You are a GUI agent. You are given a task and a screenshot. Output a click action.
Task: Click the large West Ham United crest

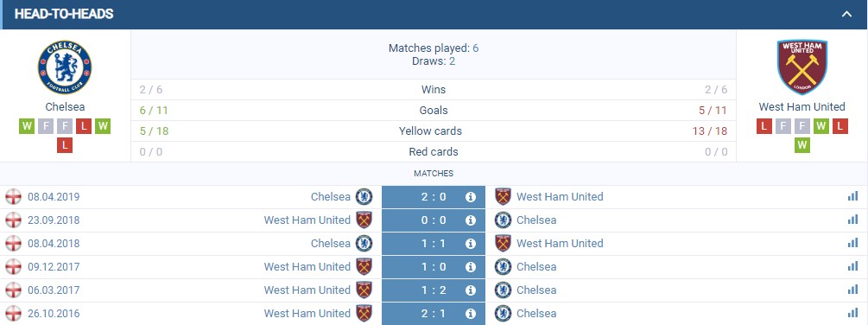tap(801, 67)
